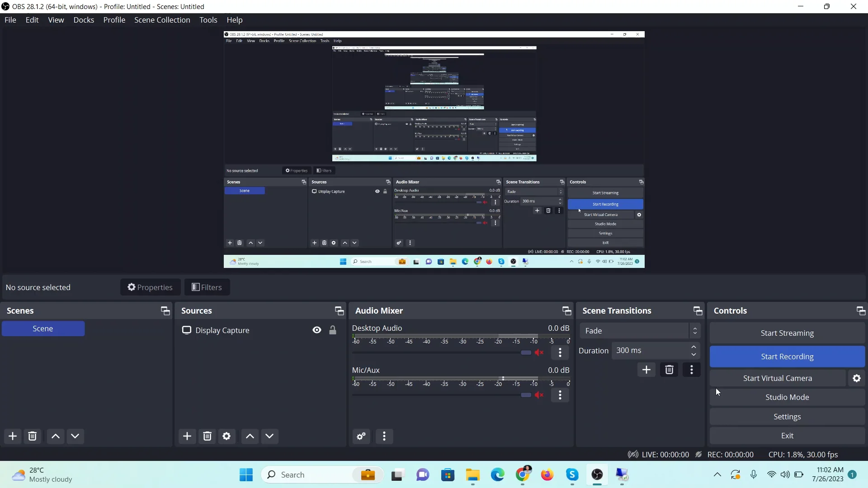Increase transition Duration with up stepper

point(694,347)
